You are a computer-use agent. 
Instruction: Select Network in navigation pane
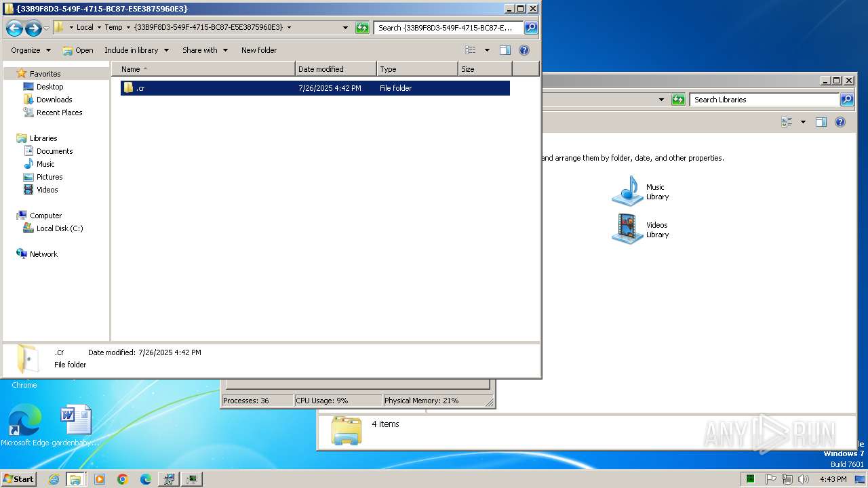coord(43,254)
